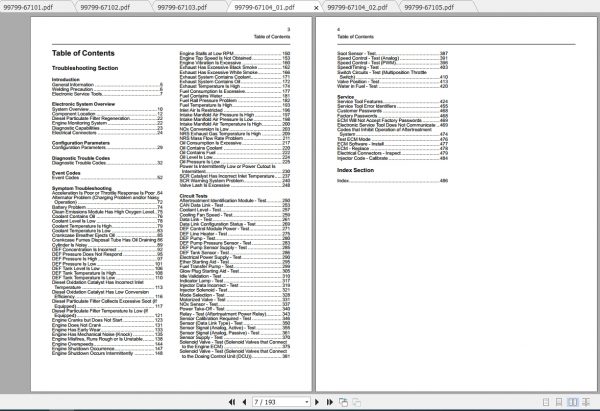Switch to the 99799-67101.pdf tab
This screenshot has width=600, height=411.
click(x=28, y=7)
